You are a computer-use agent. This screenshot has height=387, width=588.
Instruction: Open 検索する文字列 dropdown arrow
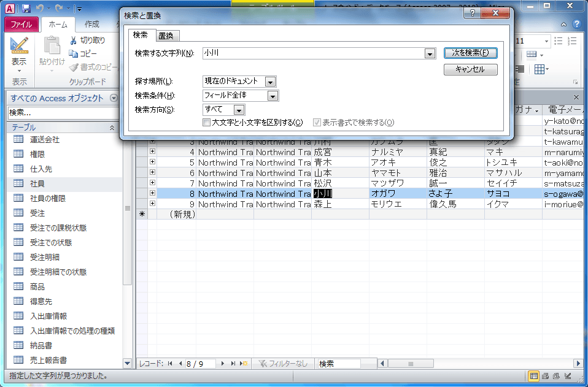(x=430, y=53)
